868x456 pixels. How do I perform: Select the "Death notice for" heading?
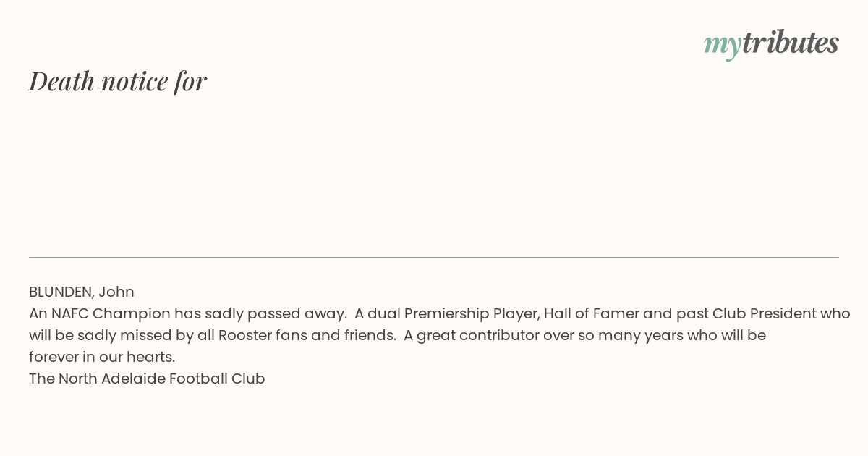click(x=118, y=81)
